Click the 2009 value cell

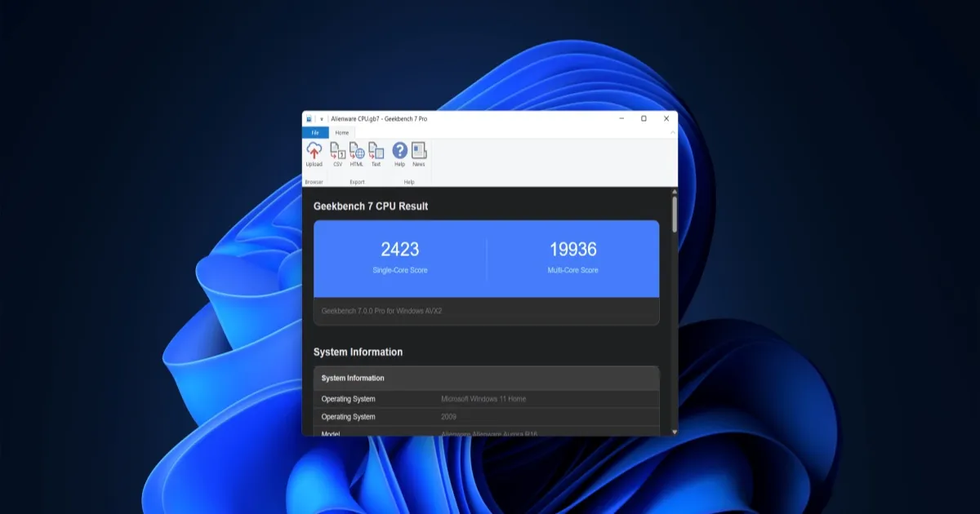point(449,417)
